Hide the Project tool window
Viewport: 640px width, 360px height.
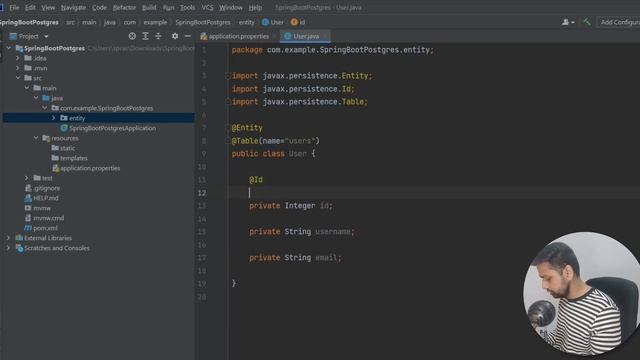[x=188, y=36]
